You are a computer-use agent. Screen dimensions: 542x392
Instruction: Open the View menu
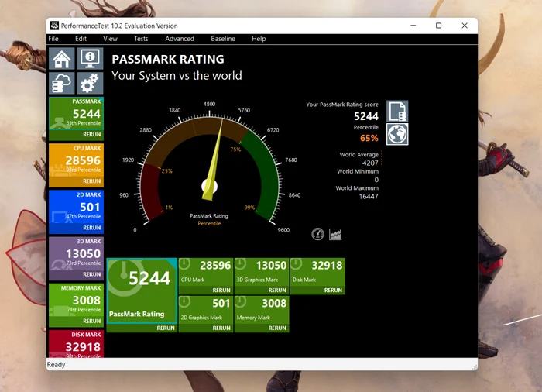click(x=110, y=39)
